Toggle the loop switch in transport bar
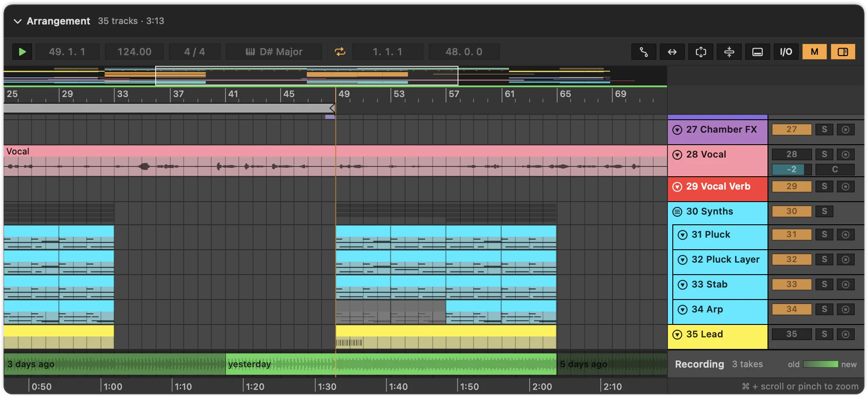 click(340, 52)
